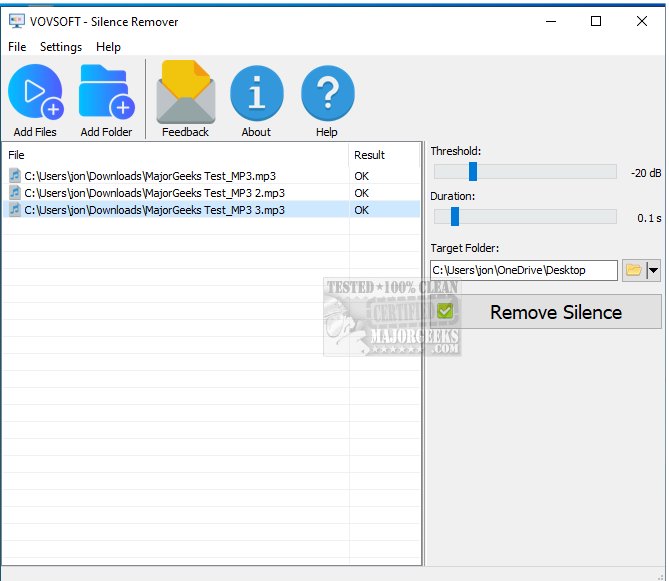Close the Silence Remover window
This screenshot has height=581, width=669.
[x=641, y=21]
